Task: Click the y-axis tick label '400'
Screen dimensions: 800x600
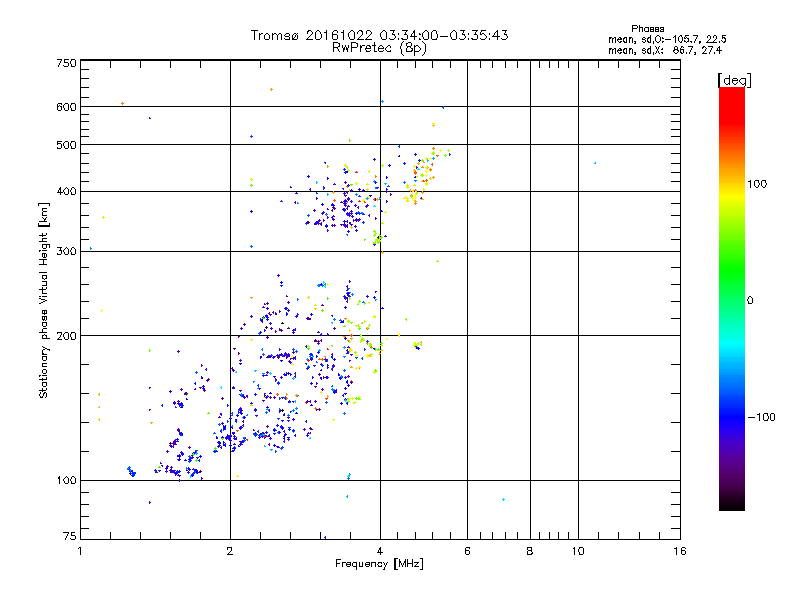Action: tap(66, 191)
